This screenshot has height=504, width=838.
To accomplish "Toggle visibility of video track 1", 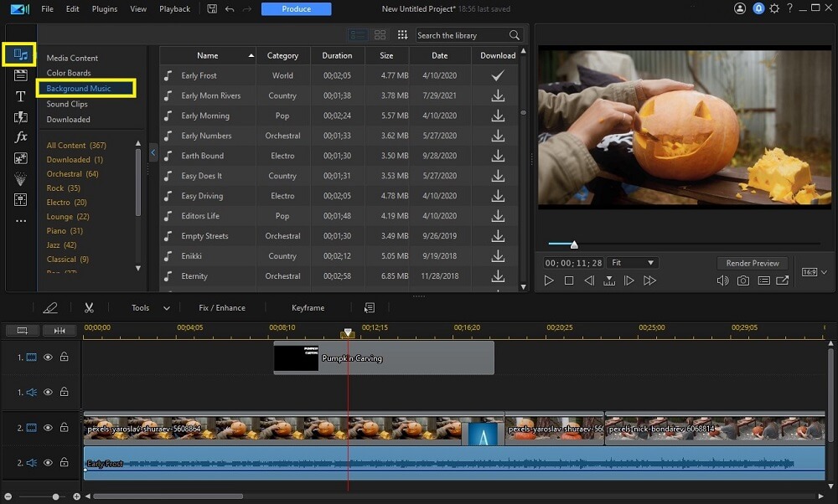I will click(48, 357).
